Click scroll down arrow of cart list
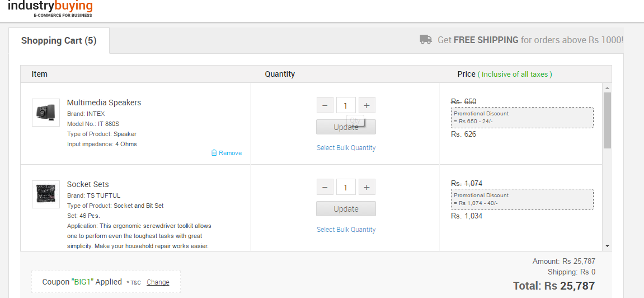Viewport: 644px width, 298px height. (608, 246)
